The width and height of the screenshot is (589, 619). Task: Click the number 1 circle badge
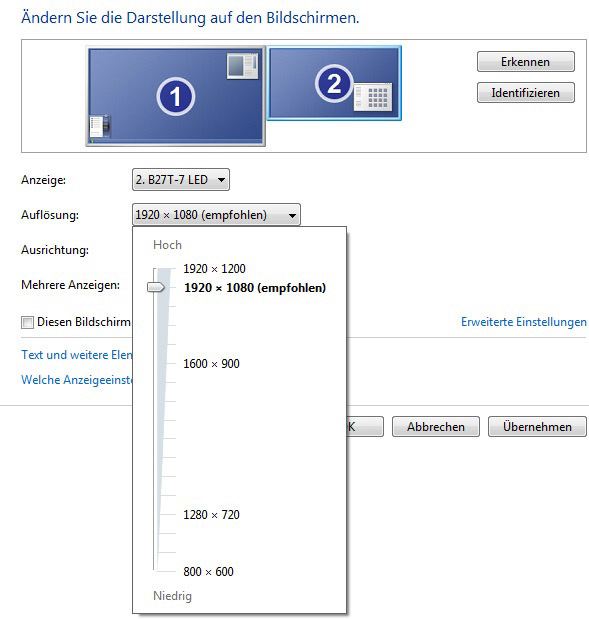pyautogui.click(x=175, y=96)
